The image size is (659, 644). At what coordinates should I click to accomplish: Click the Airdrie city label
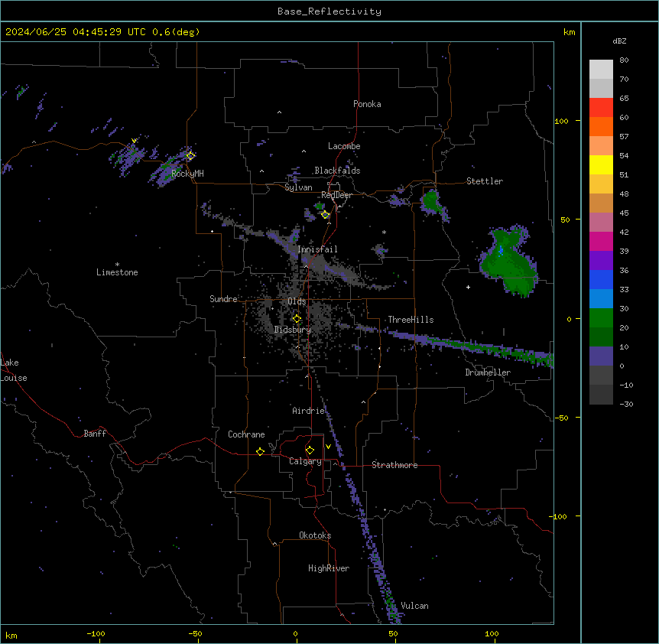coord(308,411)
